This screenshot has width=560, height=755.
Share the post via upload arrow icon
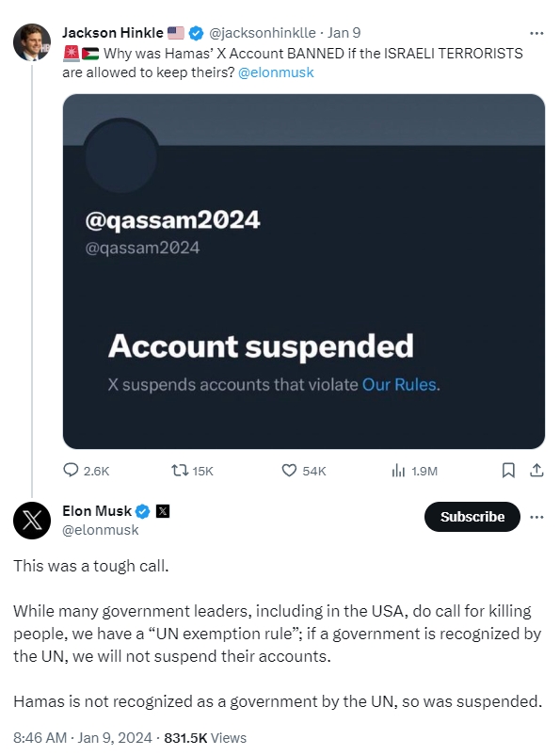pos(536,471)
